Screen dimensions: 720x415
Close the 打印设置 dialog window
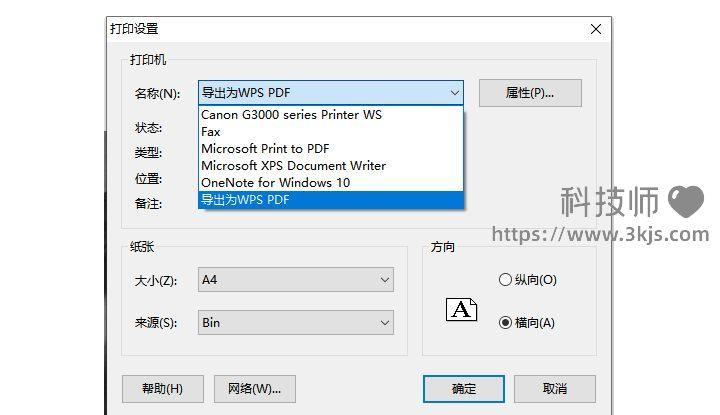tap(596, 29)
